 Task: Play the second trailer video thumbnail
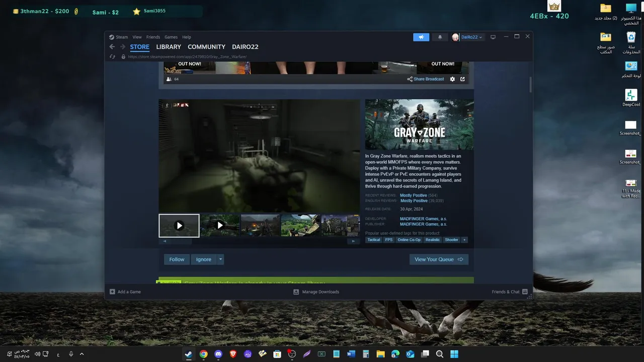pos(220,226)
